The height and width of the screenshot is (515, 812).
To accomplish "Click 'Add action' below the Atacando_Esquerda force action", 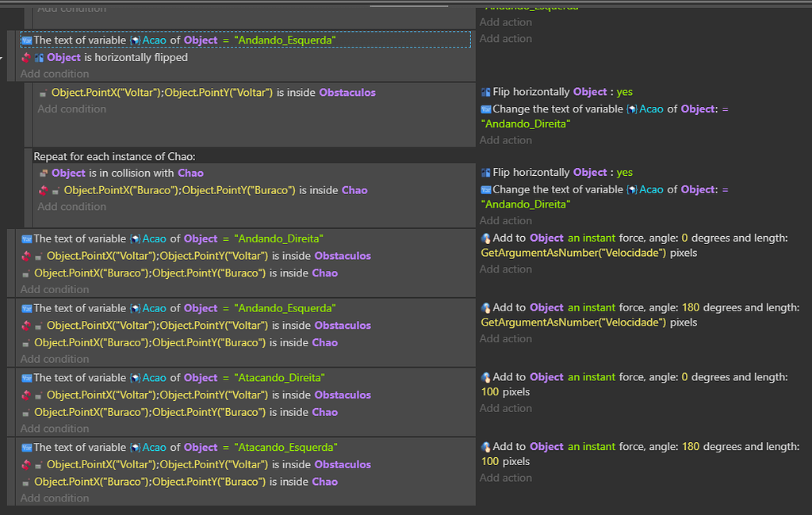I will pyautogui.click(x=505, y=478).
